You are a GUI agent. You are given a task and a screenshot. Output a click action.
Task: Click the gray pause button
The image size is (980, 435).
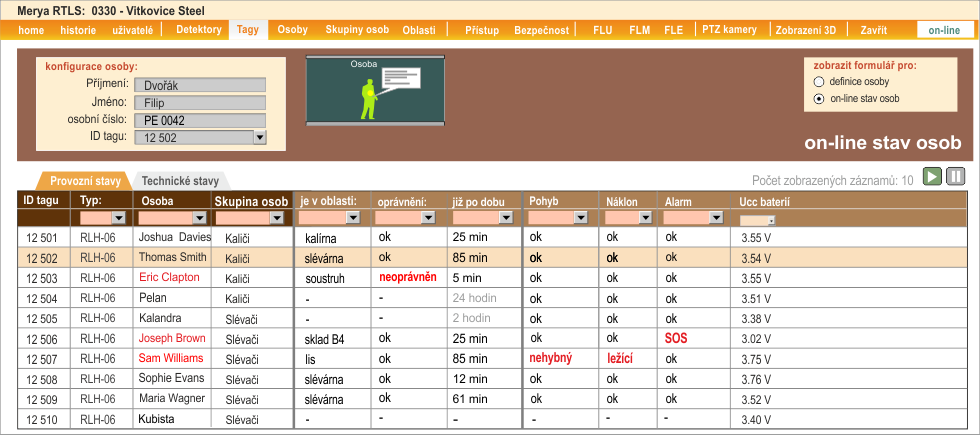tap(955, 176)
